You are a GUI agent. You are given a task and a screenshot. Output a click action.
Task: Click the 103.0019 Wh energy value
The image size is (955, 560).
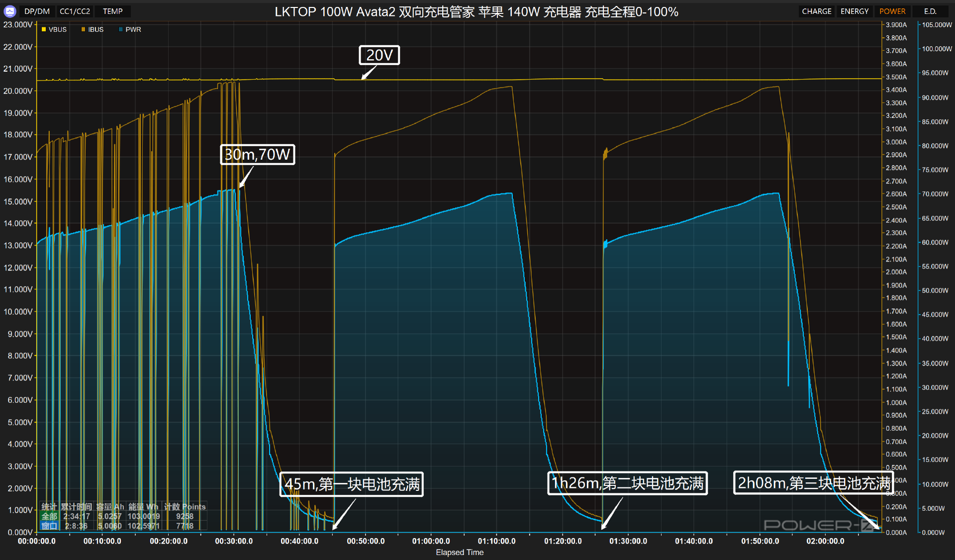coord(144,516)
